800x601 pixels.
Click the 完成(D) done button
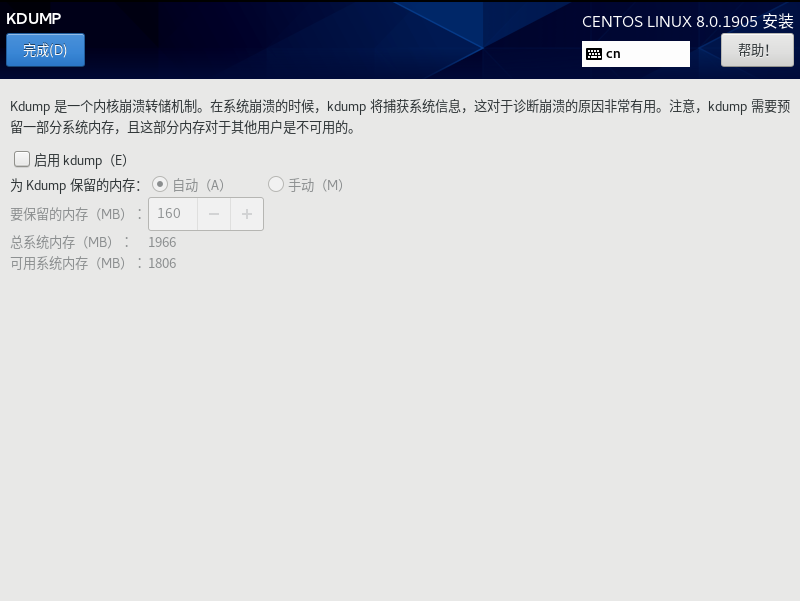pyautogui.click(x=45, y=50)
